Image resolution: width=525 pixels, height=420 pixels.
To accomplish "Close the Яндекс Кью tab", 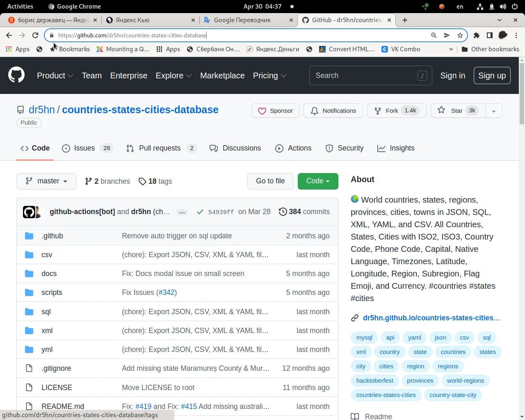I will (194, 20).
